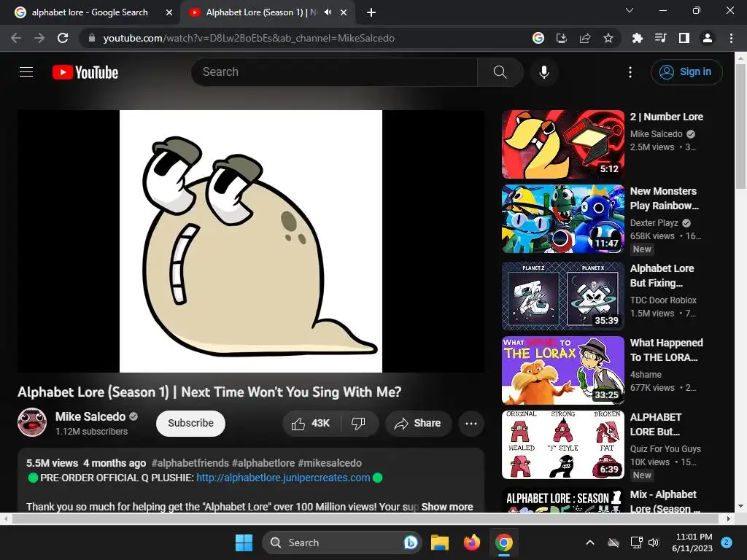Open the 2 | Number Lore thumbnail

coord(563,144)
